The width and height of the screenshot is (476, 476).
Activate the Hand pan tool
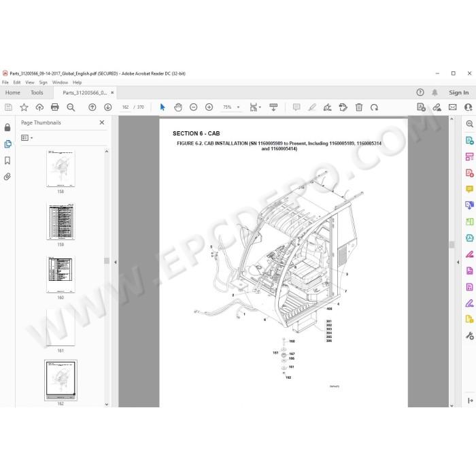click(178, 107)
